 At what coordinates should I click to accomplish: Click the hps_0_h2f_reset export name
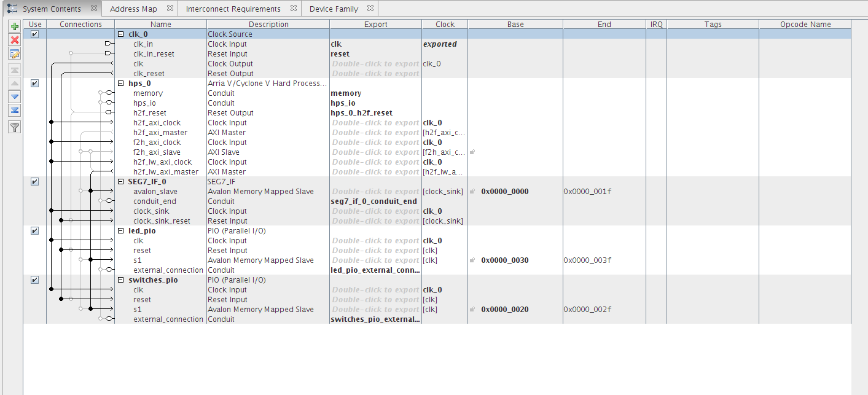point(361,113)
